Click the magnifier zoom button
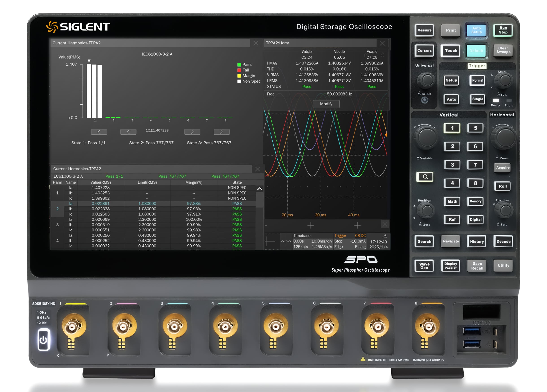Image resolution: width=547 pixels, height=392 pixels. click(424, 177)
